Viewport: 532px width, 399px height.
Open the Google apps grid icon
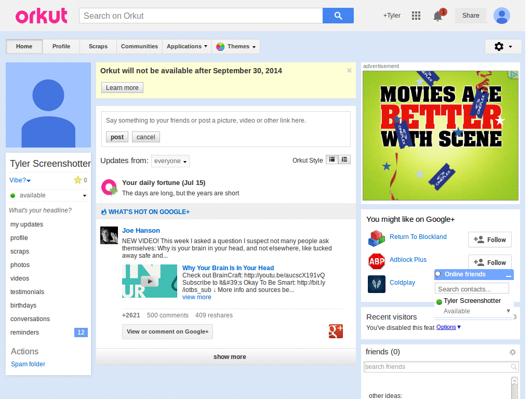click(416, 16)
